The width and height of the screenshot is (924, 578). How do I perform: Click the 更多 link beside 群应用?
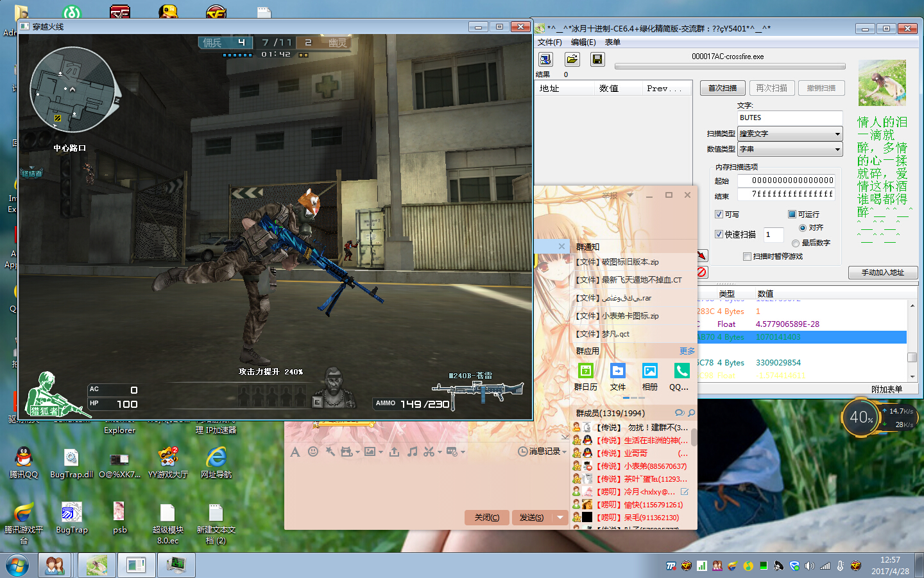687,351
